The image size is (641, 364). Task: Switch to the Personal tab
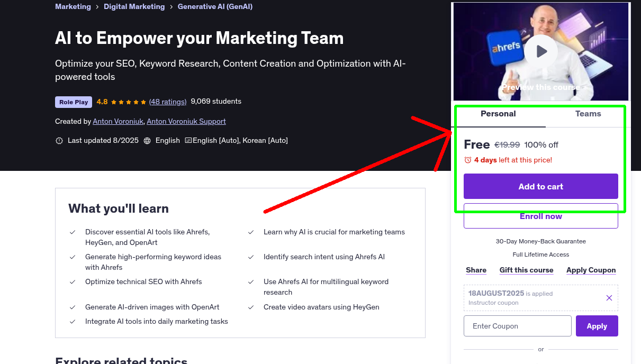pos(498,114)
